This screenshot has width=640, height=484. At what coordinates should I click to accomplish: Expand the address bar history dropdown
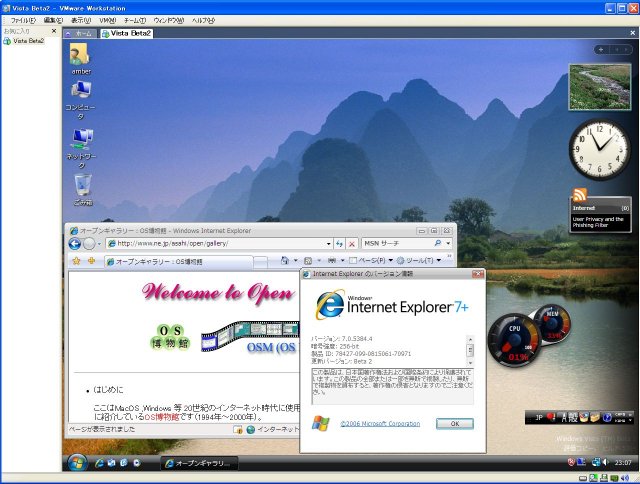coord(329,244)
